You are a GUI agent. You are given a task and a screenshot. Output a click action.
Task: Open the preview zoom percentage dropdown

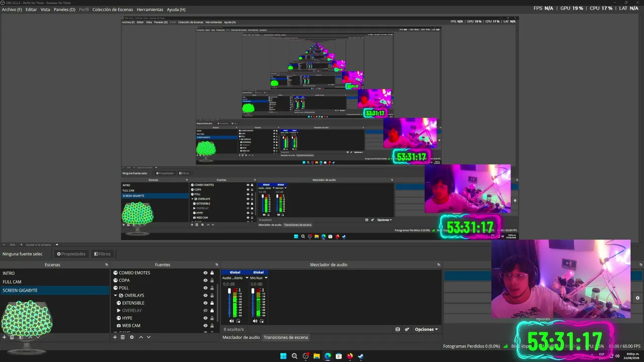57,245
